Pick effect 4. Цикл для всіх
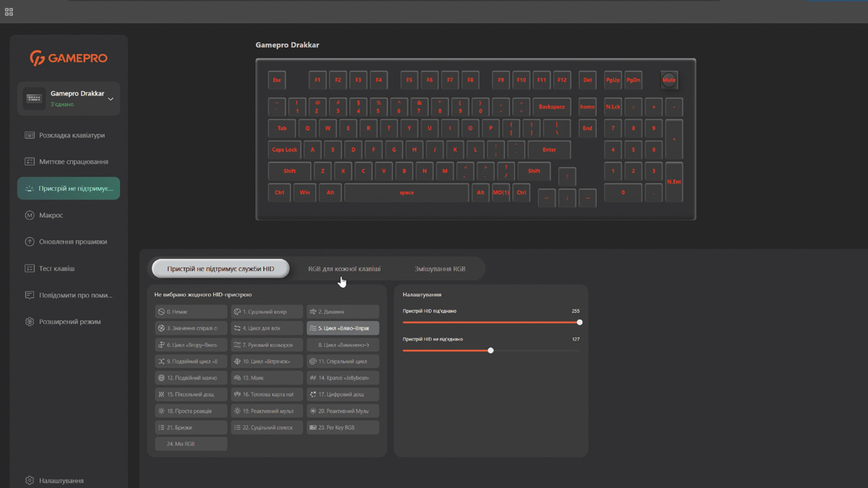Image resolution: width=868 pixels, height=488 pixels. [x=267, y=328]
